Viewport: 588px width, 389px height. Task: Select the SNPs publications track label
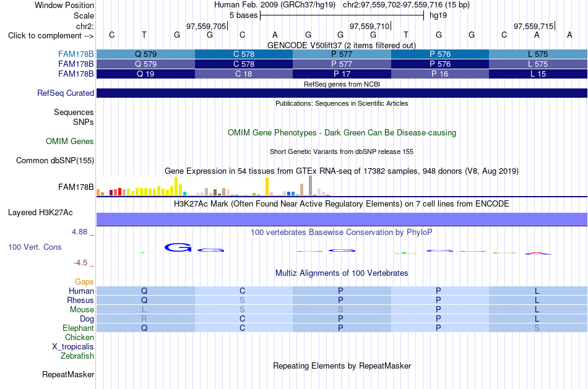(84, 122)
